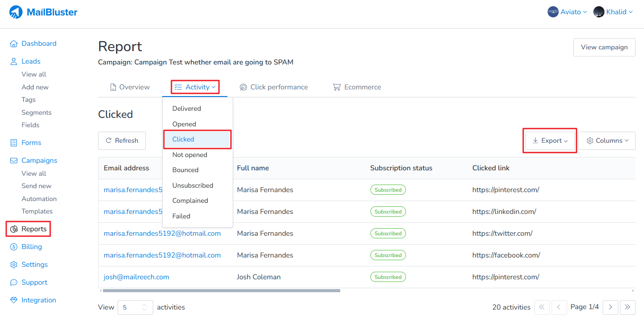Open the josh@mailreech.com lead link
This screenshot has height=326, width=644.
(x=136, y=277)
